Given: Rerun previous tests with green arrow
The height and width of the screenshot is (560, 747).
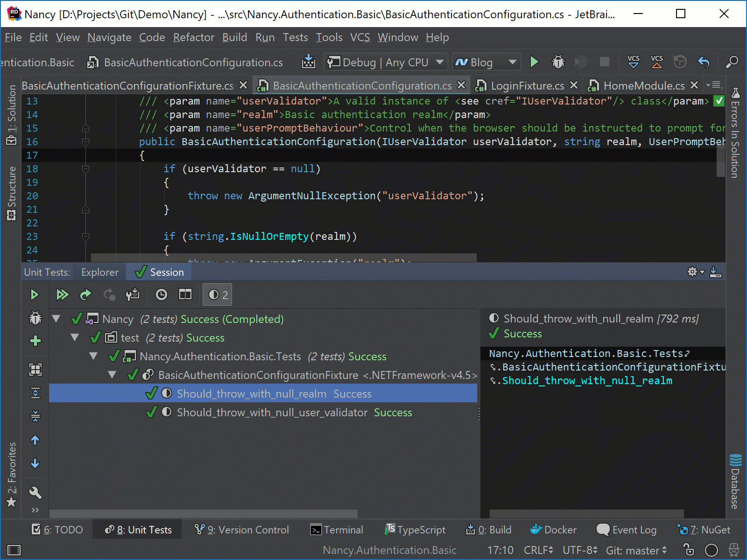Looking at the screenshot, I should [86, 294].
